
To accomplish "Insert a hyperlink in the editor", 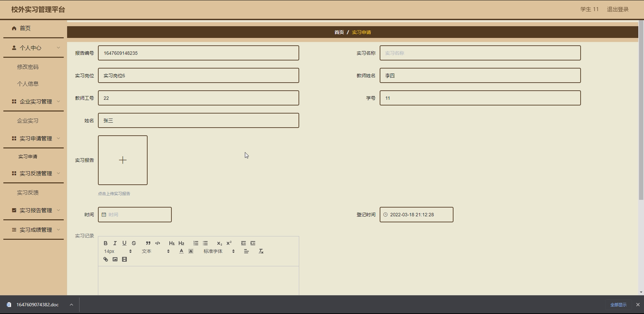I will (105, 259).
